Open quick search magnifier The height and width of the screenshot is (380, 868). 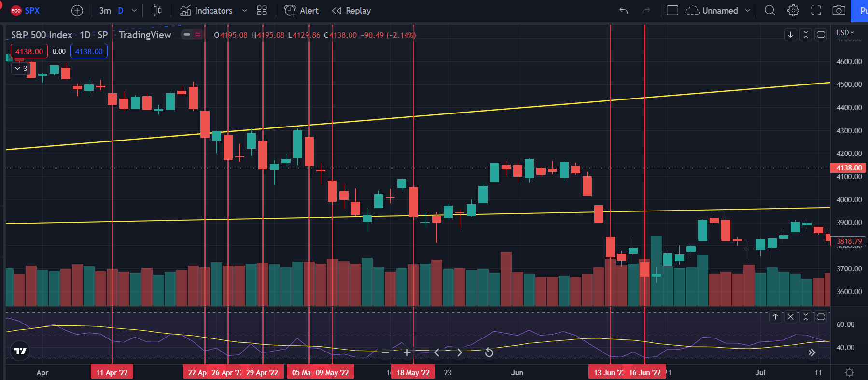pyautogui.click(x=770, y=11)
